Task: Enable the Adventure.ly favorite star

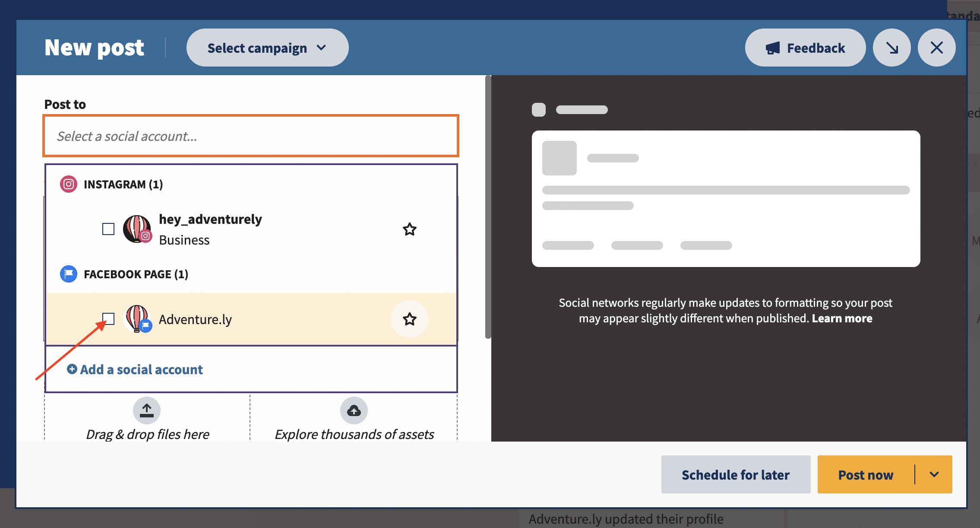Action: (x=410, y=319)
